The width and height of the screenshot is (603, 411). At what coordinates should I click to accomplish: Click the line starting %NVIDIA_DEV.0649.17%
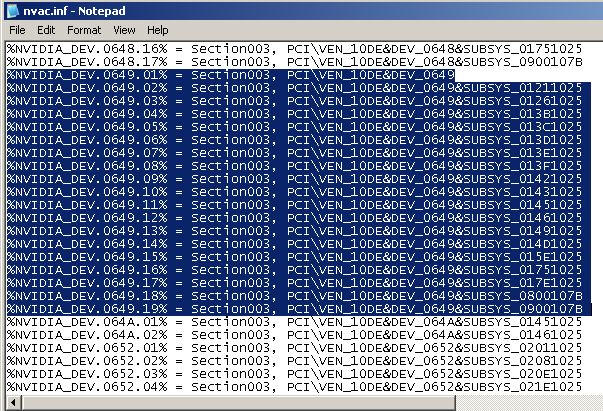[295, 283]
